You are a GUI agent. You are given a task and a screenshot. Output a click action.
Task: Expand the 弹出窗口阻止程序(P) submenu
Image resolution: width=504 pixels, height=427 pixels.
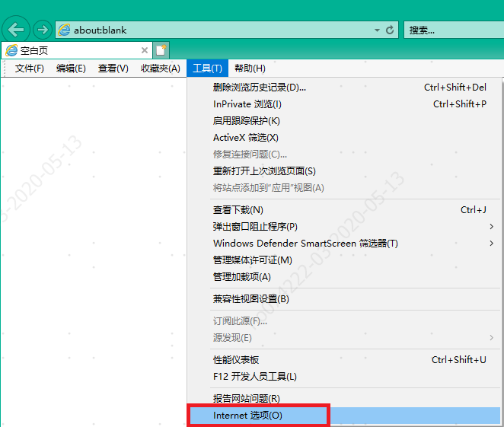tap(343, 227)
